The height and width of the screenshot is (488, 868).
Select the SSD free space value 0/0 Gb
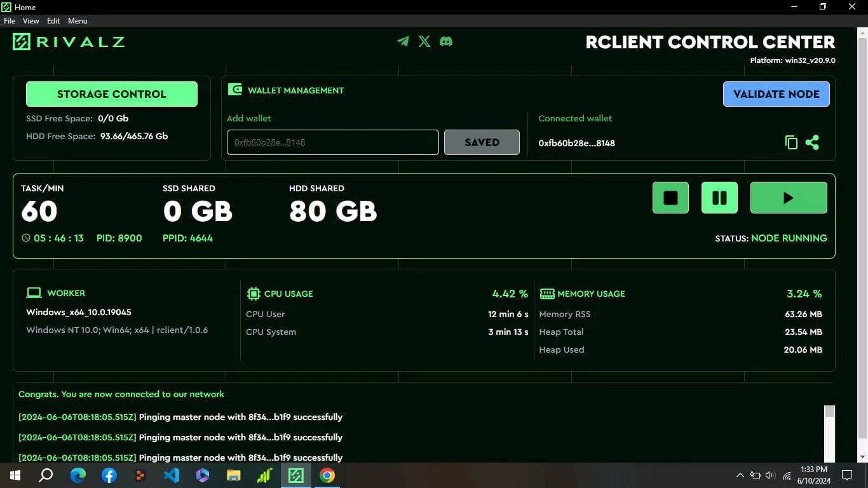(x=113, y=118)
